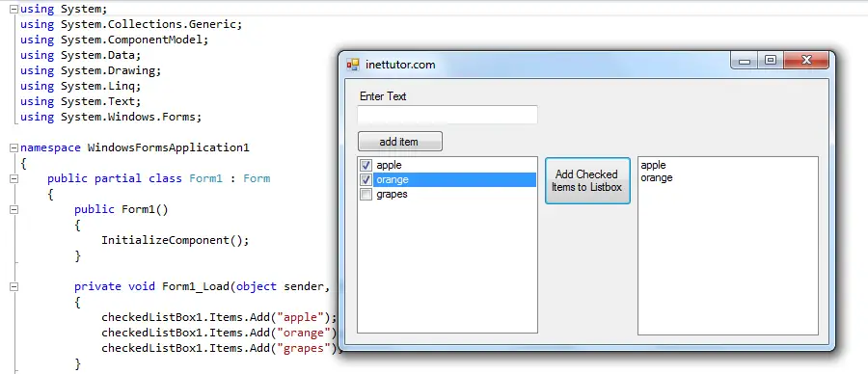The width and height of the screenshot is (868, 374).
Task: Collapse the namespace WindowsFormsApplication1 block
Action: (x=14, y=148)
